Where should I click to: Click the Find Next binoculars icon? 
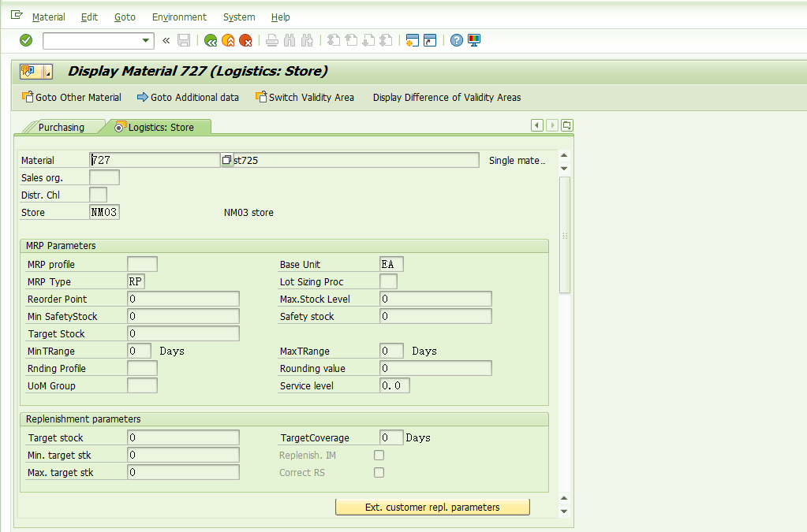coord(307,40)
